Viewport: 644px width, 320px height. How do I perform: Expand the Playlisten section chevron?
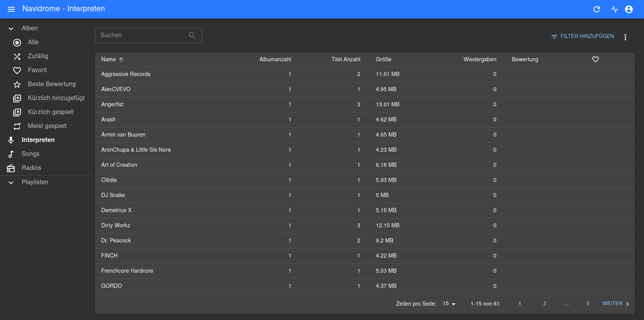[11, 183]
